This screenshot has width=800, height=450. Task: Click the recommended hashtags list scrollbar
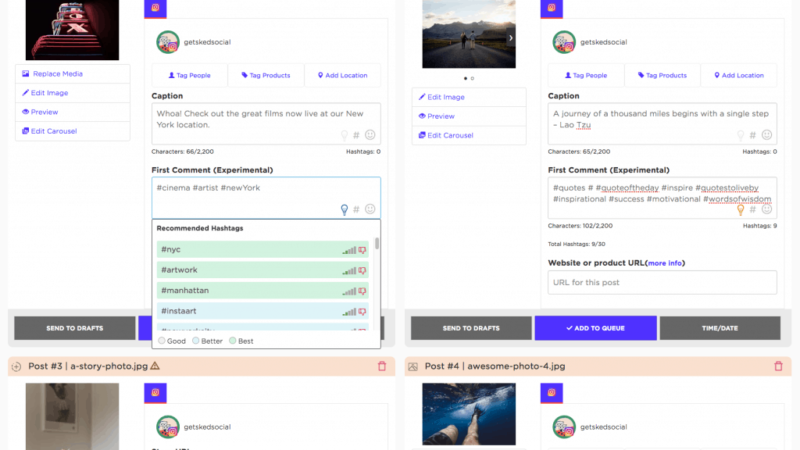(377, 243)
